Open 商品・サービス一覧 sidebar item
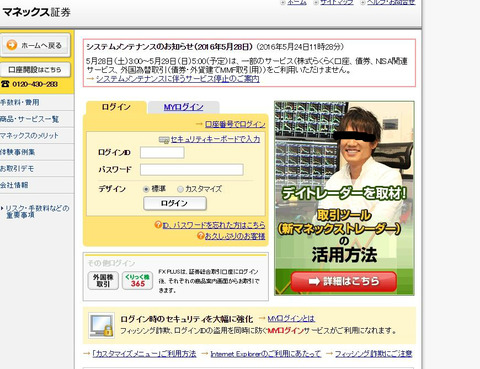Screen dimensions: 480x369 pyautogui.click(x=29, y=119)
